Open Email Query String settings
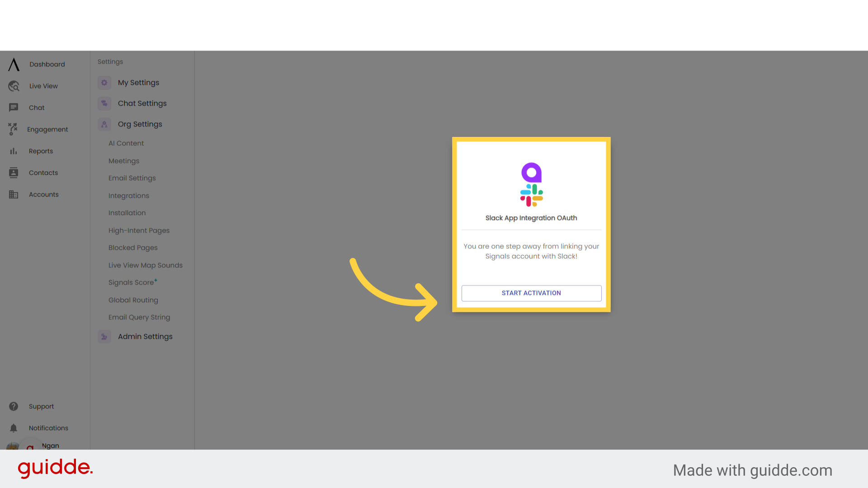This screenshot has width=868, height=488. click(139, 317)
